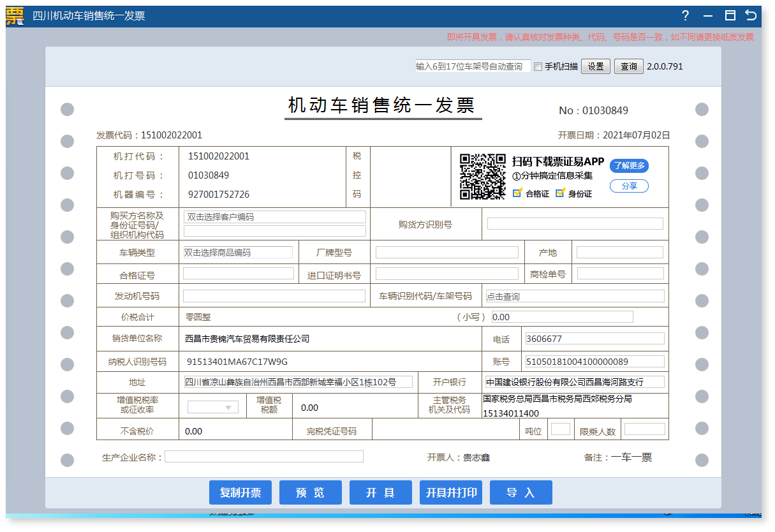
Task: Toggle the 合格证 checkbox
Action: pyautogui.click(x=517, y=193)
